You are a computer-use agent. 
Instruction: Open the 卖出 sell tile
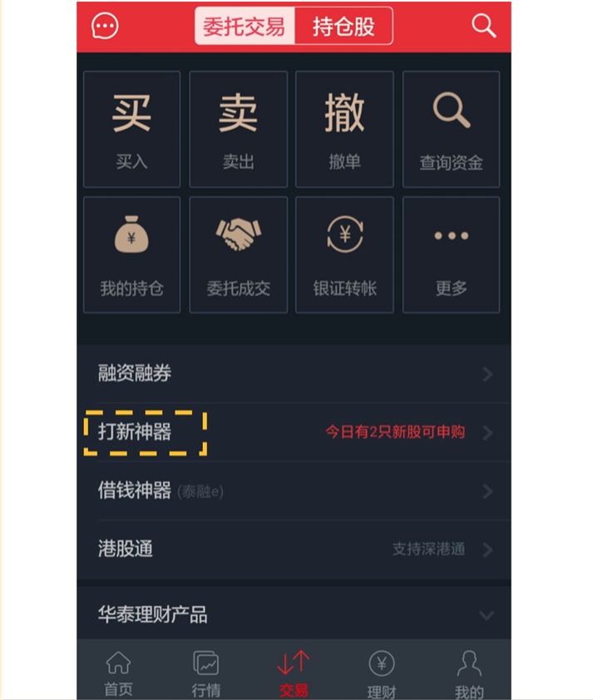tap(239, 129)
